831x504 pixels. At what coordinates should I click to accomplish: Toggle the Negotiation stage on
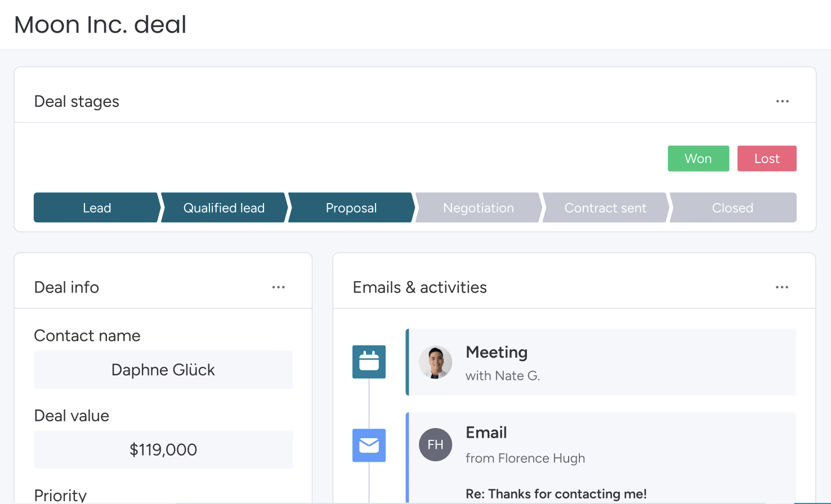pos(478,208)
